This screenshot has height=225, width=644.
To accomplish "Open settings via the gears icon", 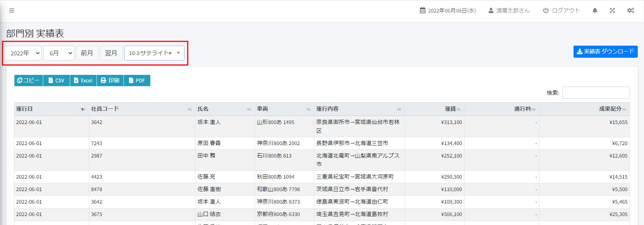I will click(x=630, y=11).
